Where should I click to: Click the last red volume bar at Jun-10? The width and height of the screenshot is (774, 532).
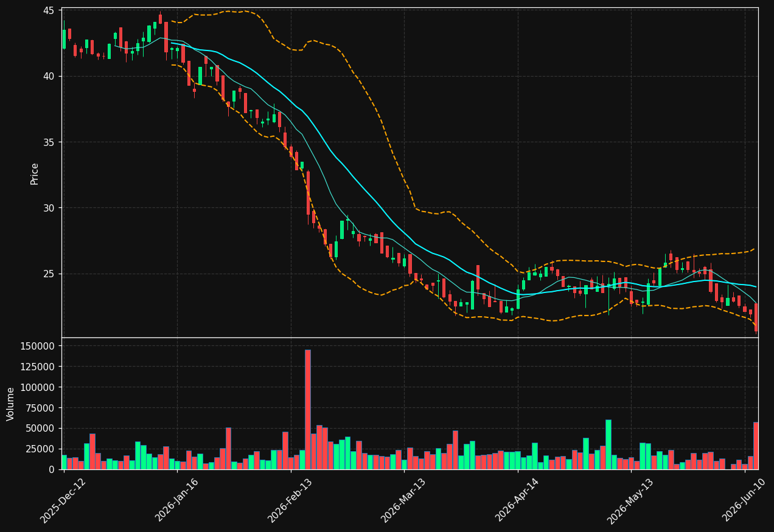756,446
